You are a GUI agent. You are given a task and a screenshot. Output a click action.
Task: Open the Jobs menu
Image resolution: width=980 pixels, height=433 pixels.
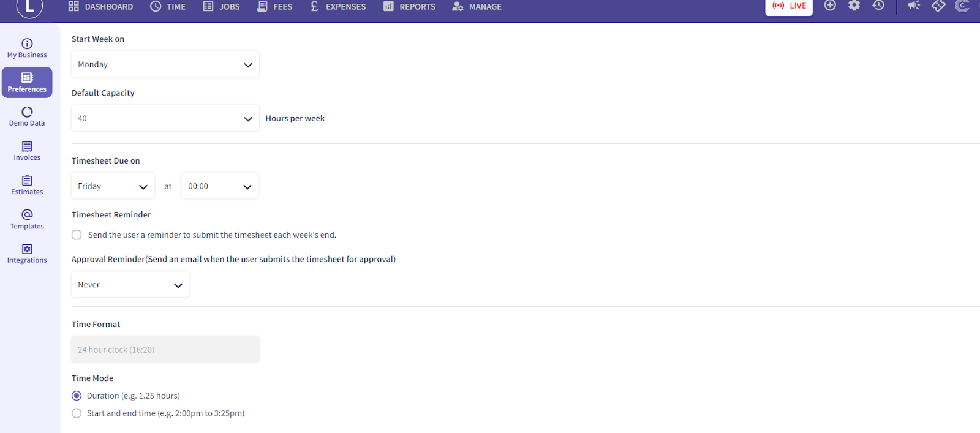point(221,7)
